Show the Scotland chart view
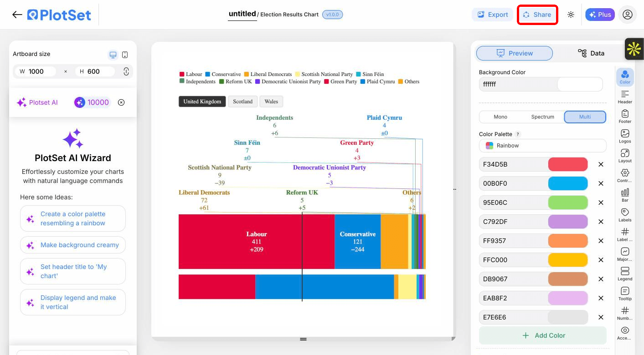This screenshot has width=644, height=355. coord(242,101)
